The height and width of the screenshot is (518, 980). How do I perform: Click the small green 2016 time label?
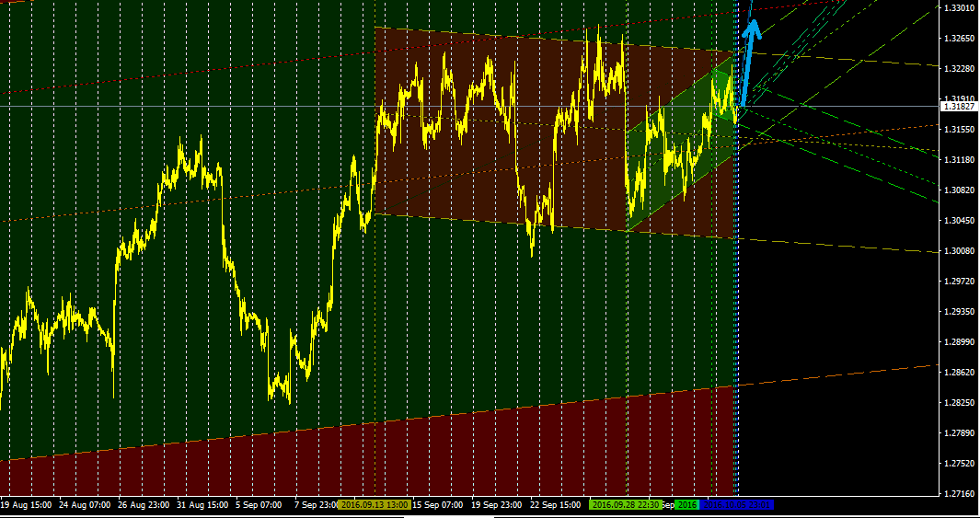[x=686, y=505]
